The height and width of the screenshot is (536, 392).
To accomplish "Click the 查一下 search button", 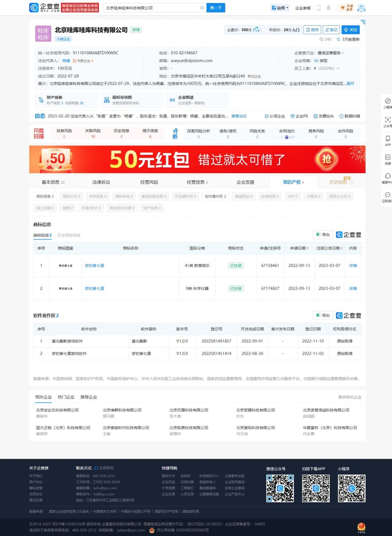I will (216, 8).
